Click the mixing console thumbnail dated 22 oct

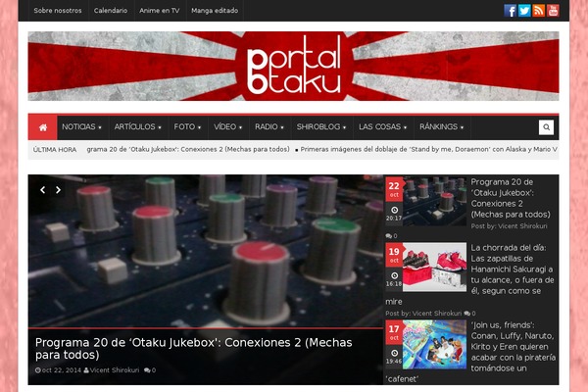pos(434,201)
